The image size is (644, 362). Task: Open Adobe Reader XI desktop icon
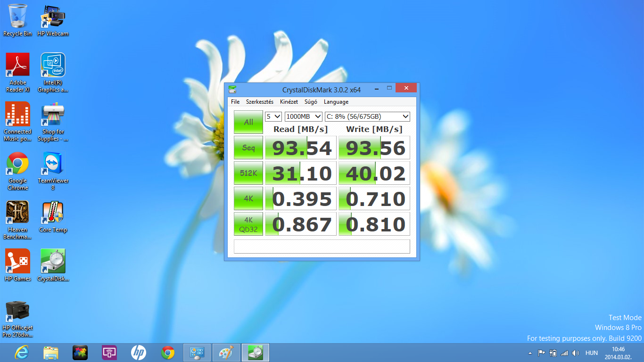pyautogui.click(x=17, y=66)
